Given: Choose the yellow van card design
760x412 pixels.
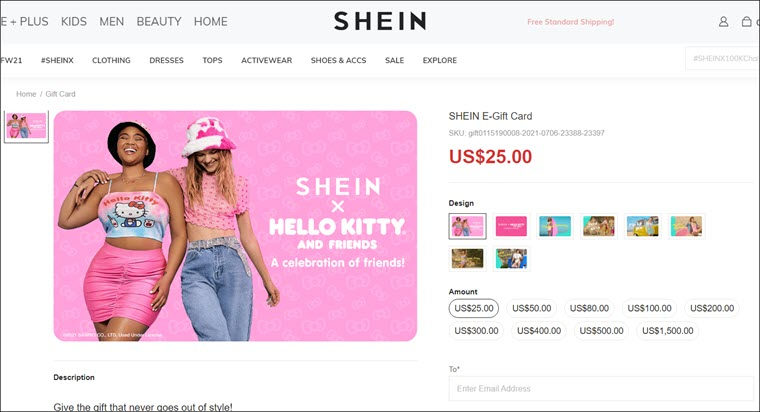Looking at the screenshot, I should 643,226.
